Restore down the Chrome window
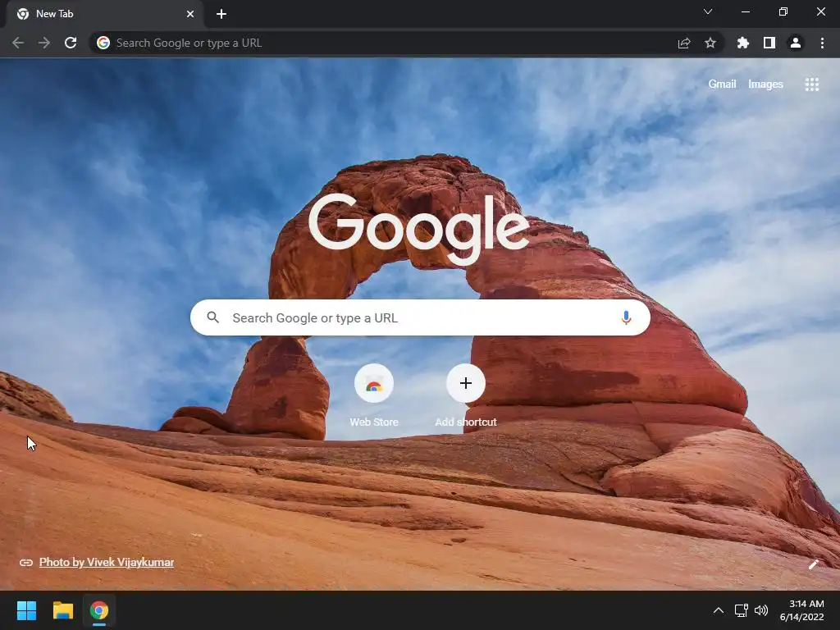The width and height of the screenshot is (840, 630). pos(783,11)
